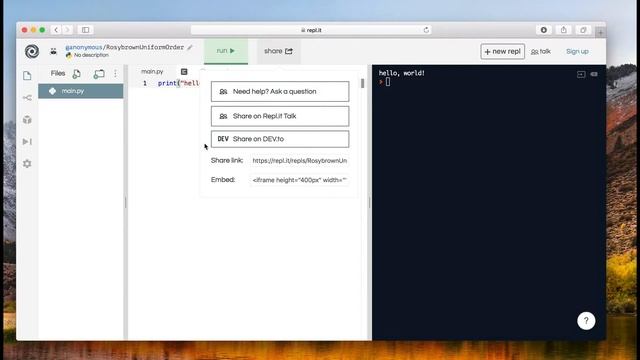Click the console prompt input
The width and height of the screenshot is (640, 360).
388,82
